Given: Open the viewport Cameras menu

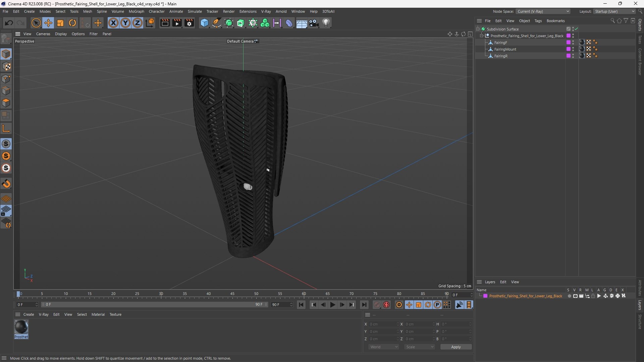Looking at the screenshot, I should point(43,34).
